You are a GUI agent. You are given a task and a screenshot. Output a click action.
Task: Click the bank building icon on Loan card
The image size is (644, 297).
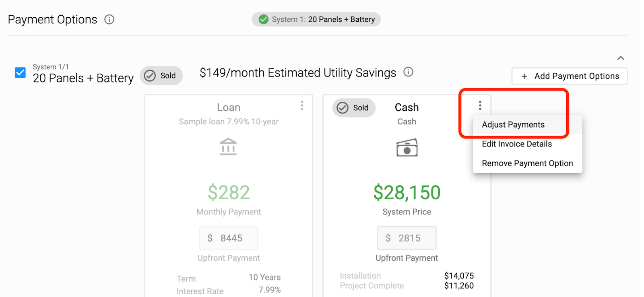point(228,147)
